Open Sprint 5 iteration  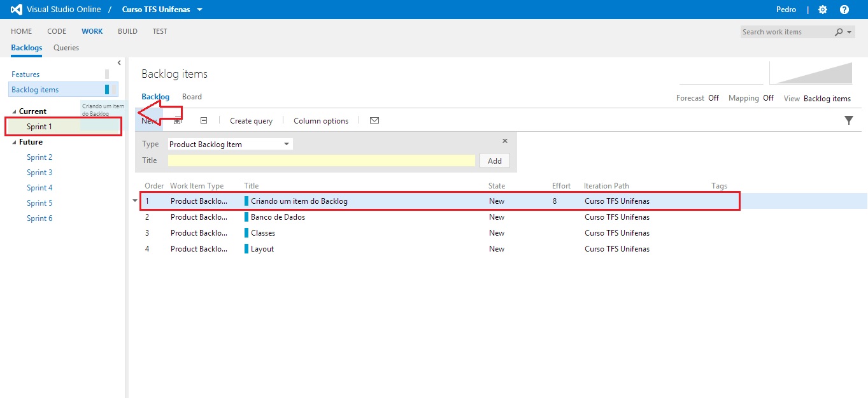[39, 203]
